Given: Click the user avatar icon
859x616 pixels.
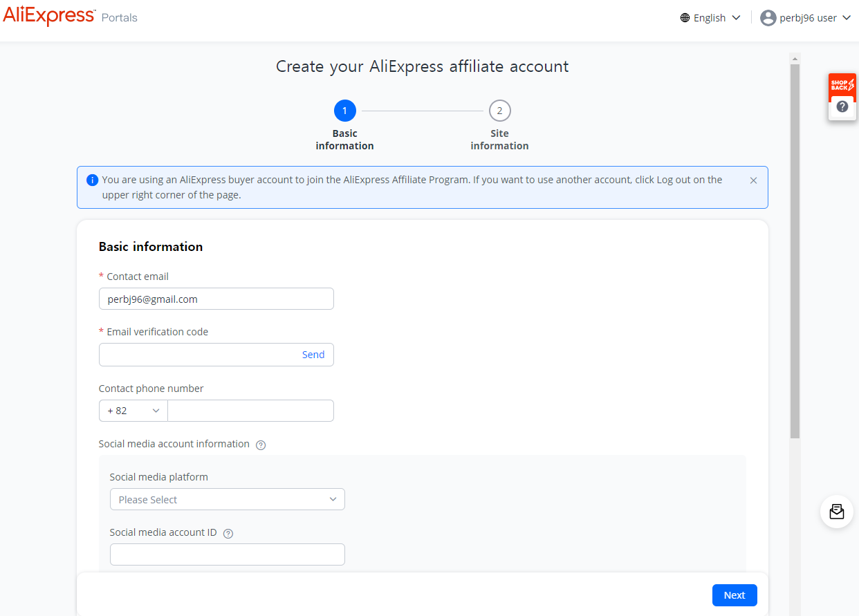Looking at the screenshot, I should (768, 18).
